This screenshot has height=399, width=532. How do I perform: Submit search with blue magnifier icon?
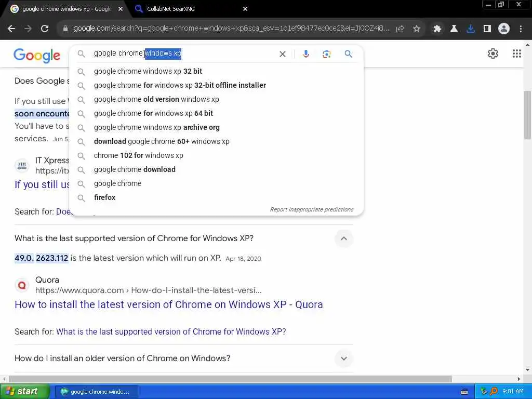(x=349, y=54)
